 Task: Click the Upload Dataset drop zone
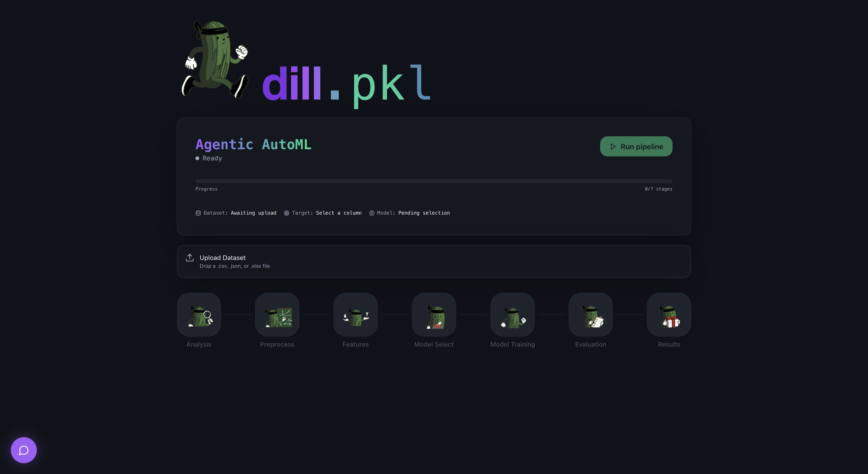tap(434, 261)
